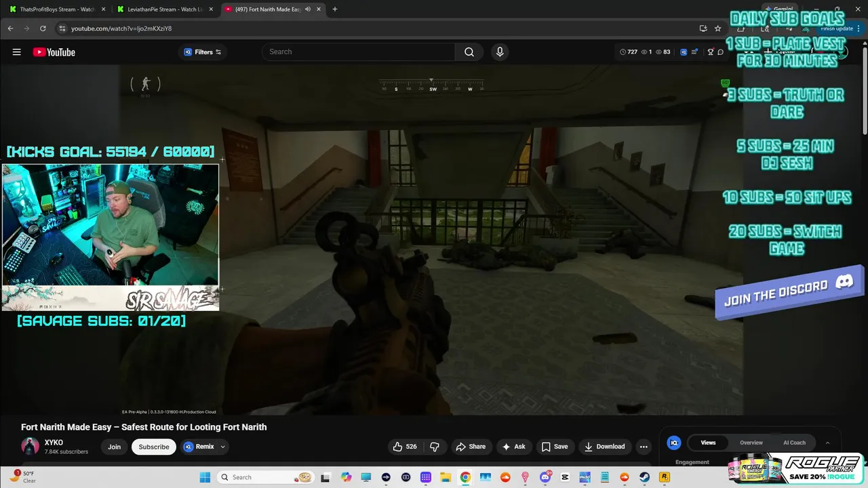This screenshot has height=488, width=868.
Task: Click the site information icon left of URL
Action: click(x=62, y=28)
